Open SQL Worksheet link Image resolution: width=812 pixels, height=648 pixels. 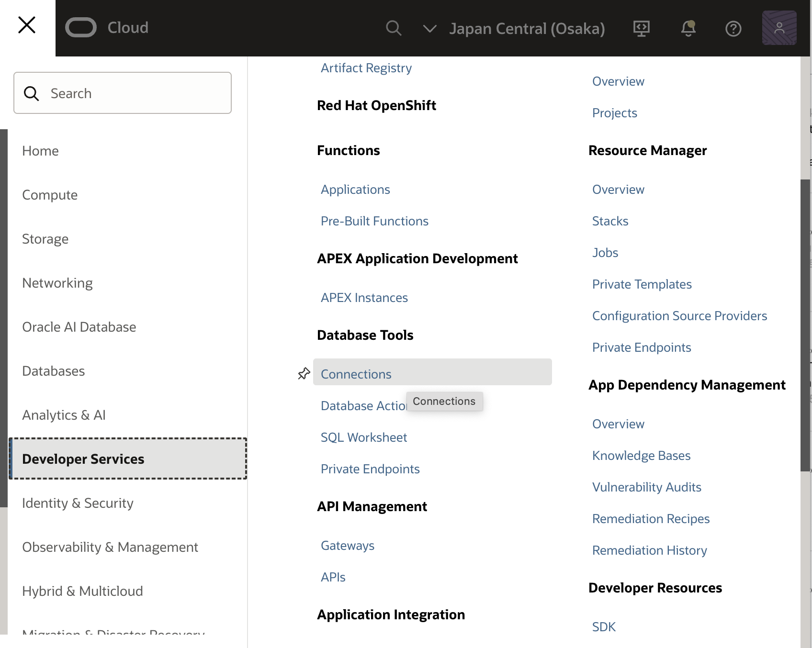pyautogui.click(x=363, y=437)
